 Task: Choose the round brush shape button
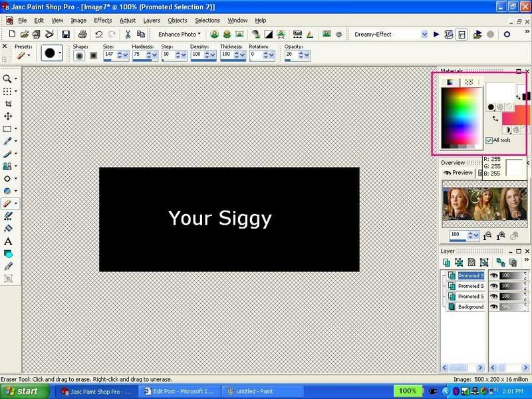[79, 56]
